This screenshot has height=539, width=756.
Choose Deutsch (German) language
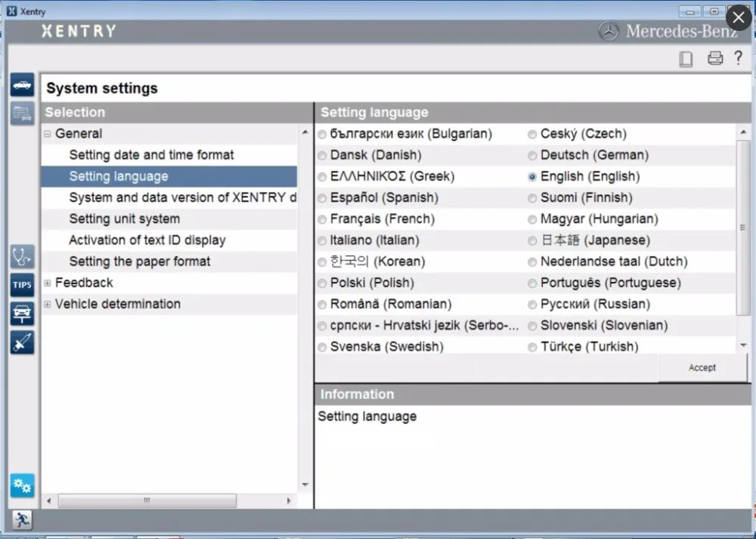532,156
